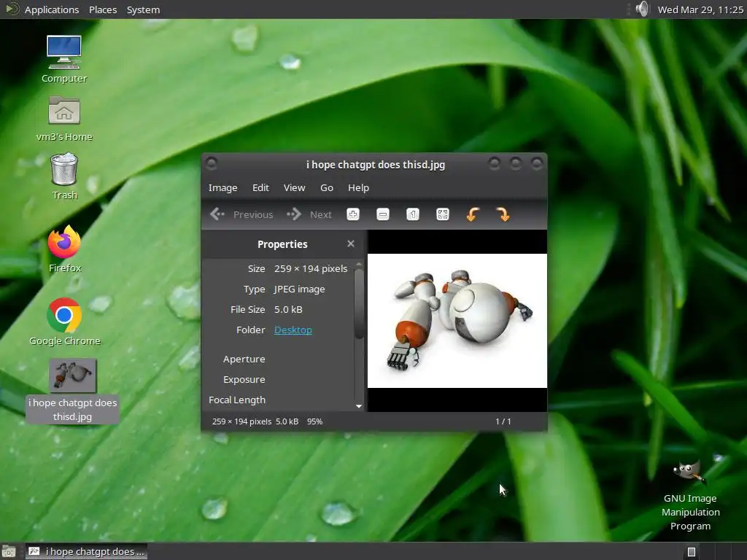Click the '1 / 1' image counter
The width and height of the screenshot is (747, 560).
pyautogui.click(x=503, y=421)
